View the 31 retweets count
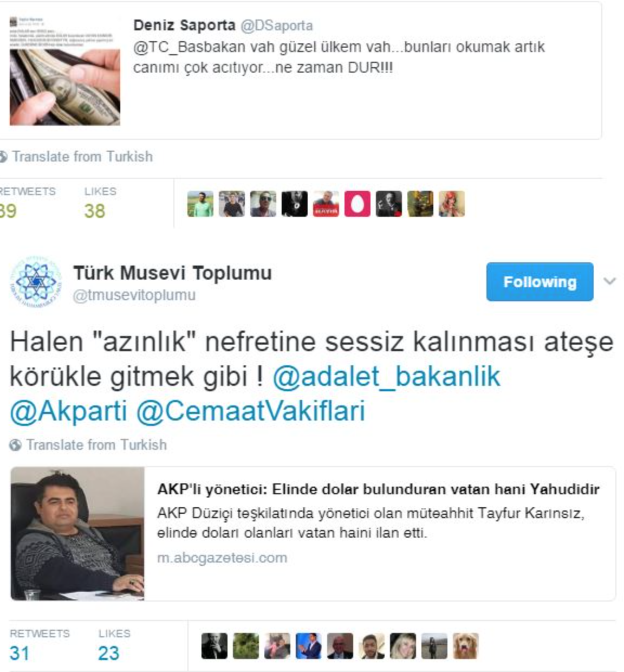The image size is (624, 672). [19, 653]
